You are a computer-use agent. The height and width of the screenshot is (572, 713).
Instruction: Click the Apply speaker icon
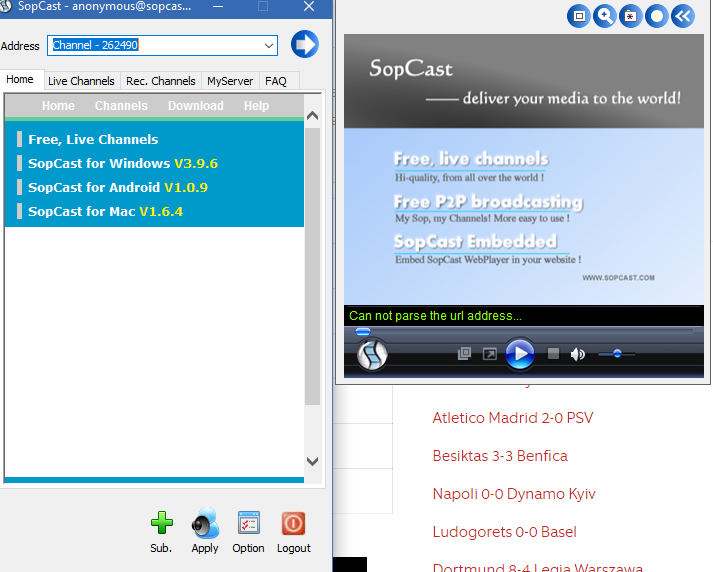click(205, 523)
